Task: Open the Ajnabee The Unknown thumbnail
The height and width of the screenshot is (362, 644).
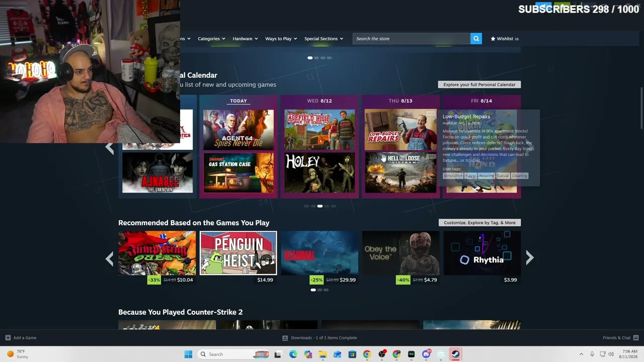Action: click(157, 172)
